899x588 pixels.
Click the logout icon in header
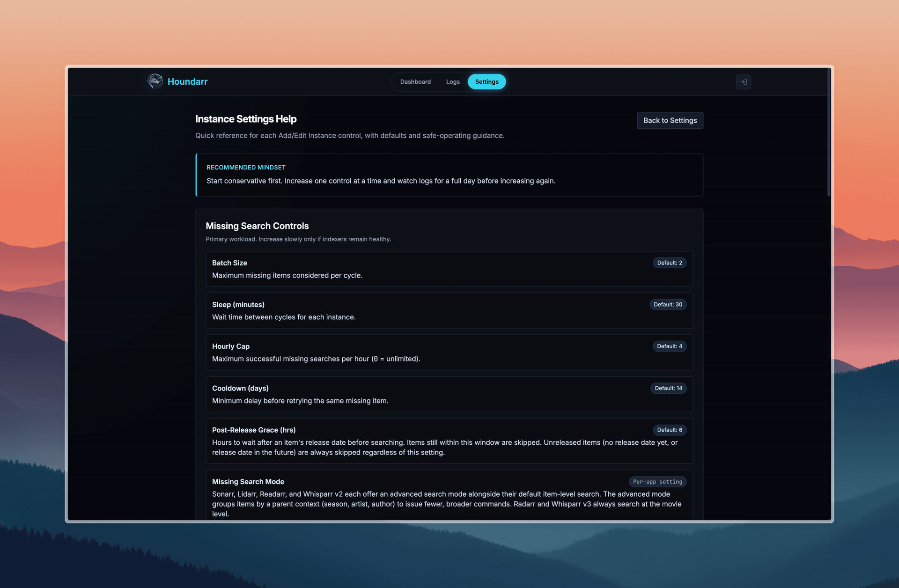pos(743,81)
